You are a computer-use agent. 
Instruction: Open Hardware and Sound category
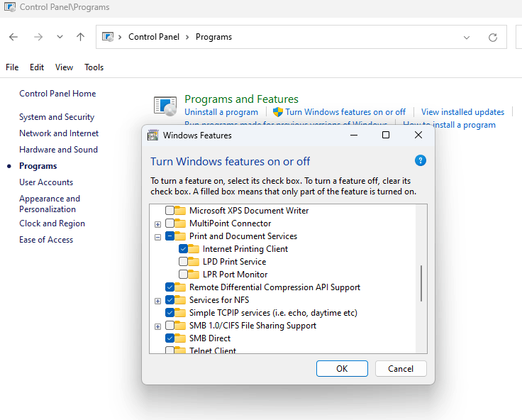tap(58, 150)
